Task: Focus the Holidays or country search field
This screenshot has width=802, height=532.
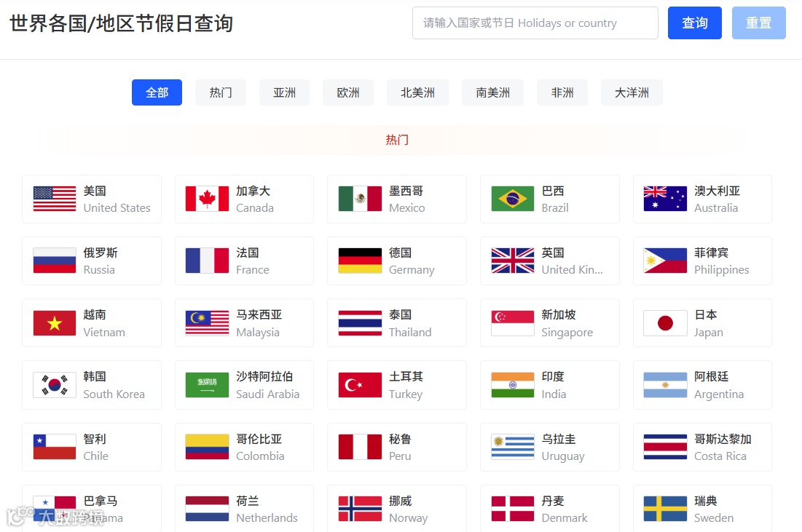Action: (535, 23)
